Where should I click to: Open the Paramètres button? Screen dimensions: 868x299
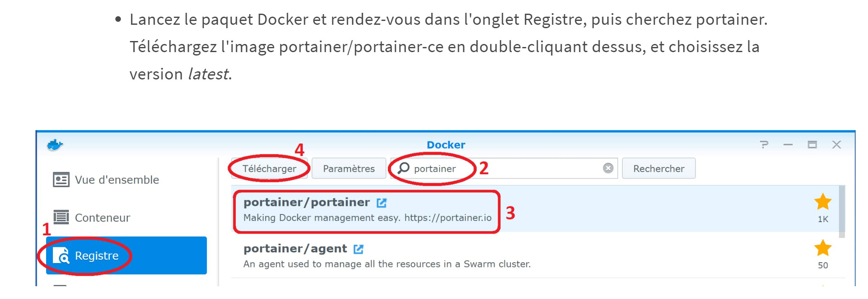349,168
